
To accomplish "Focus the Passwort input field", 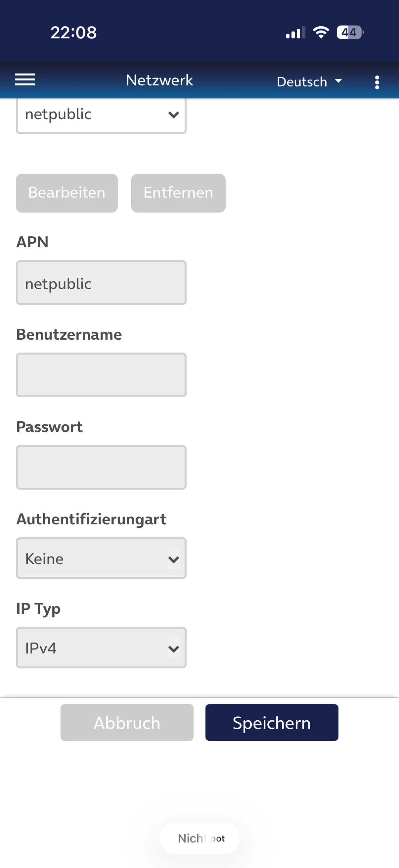I will (x=101, y=467).
